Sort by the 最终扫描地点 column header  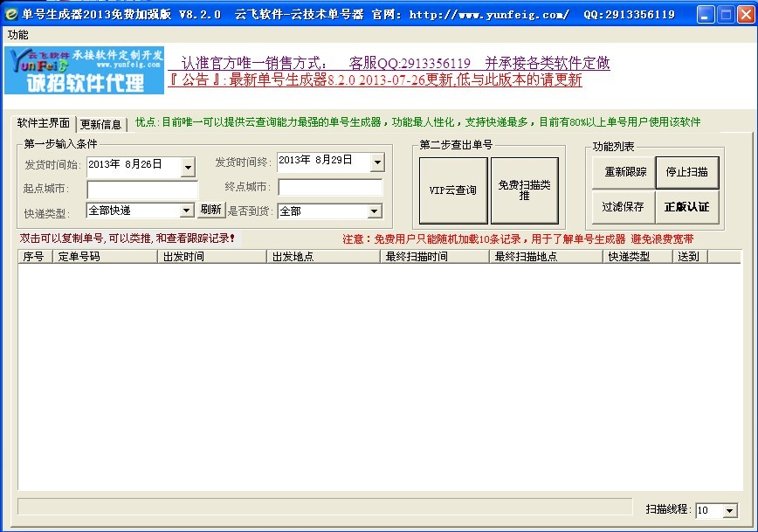pyautogui.click(x=547, y=256)
